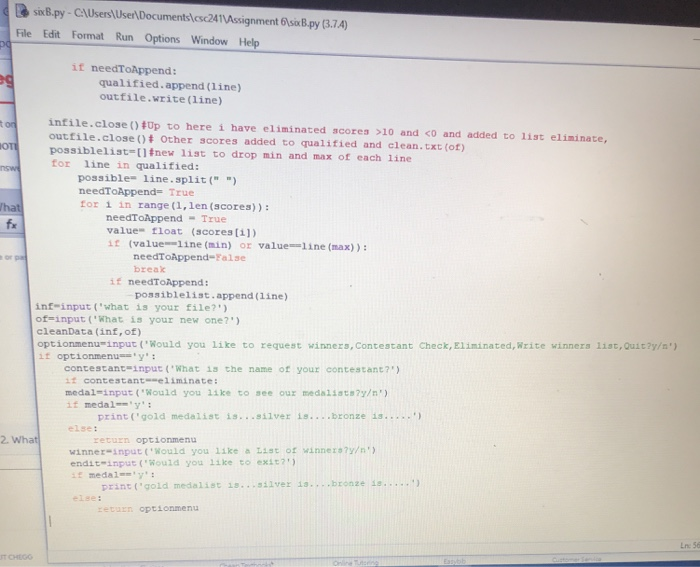
Task: Click 'if (value==line(min) or value==line(max)):' line
Action: click(238, 245)
